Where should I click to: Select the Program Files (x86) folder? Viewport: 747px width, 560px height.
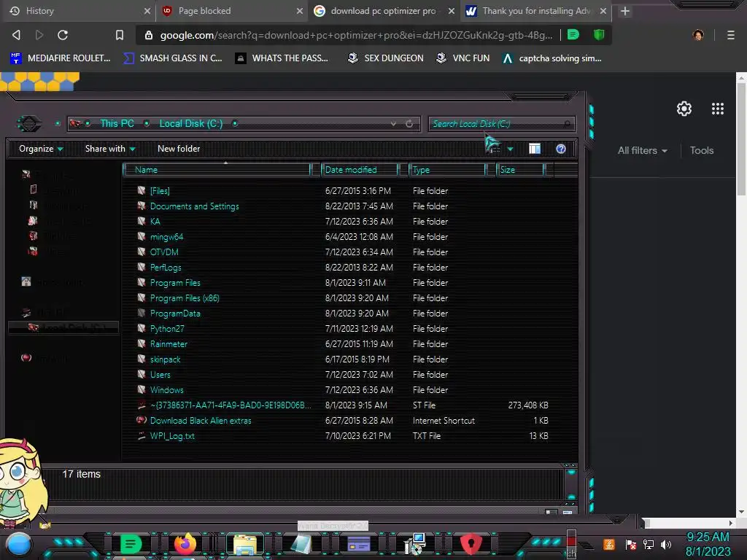[185, 298]
